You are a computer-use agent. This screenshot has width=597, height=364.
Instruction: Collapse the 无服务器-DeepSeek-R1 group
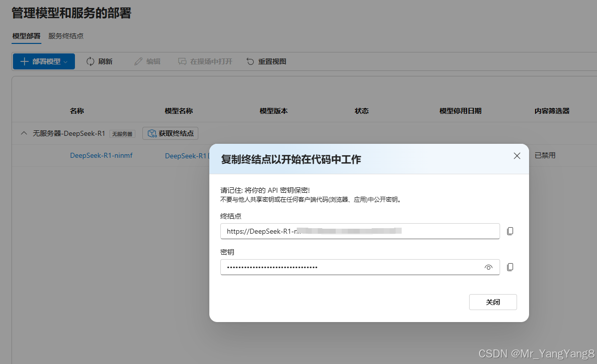click(24, 133)
